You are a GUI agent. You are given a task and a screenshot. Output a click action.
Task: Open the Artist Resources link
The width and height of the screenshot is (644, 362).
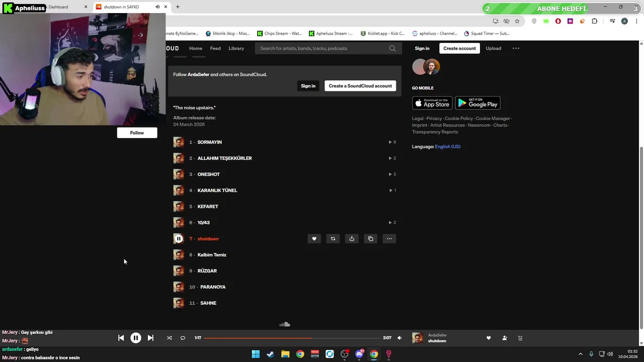(x=447, y=125)
